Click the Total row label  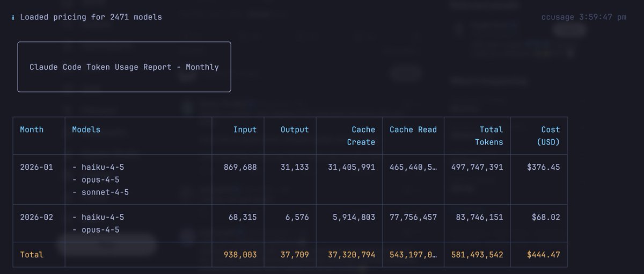(x=32, y=255)
